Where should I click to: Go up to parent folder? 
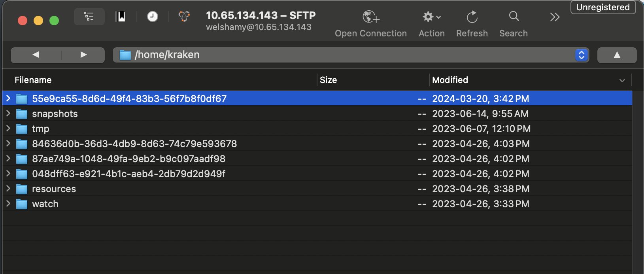point(617,55)
